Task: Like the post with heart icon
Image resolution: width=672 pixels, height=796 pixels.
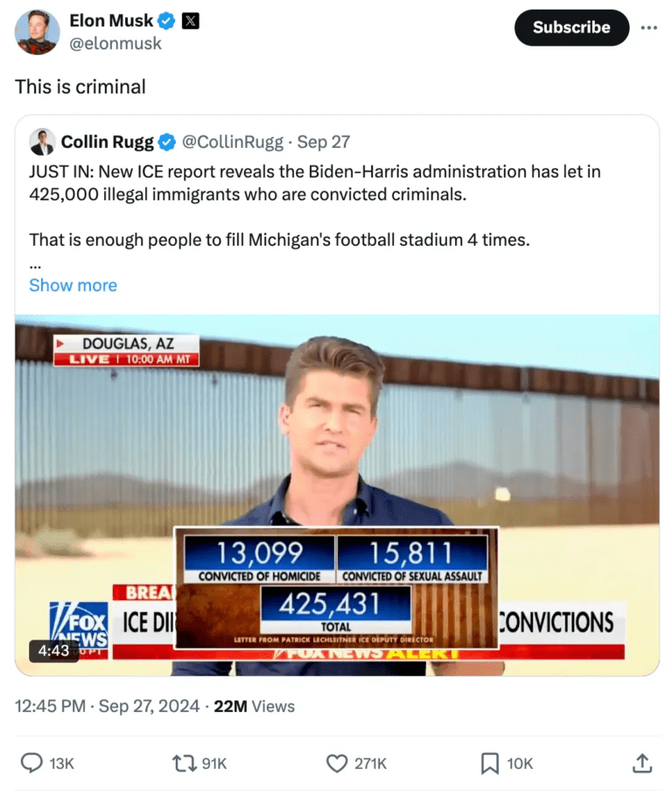Action: [x=336, y=763]
